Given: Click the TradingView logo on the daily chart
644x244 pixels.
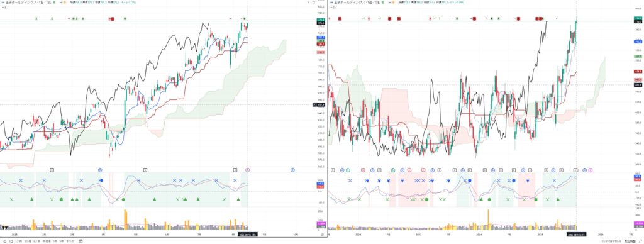Looking at the screenshot, I should point(4,227).
